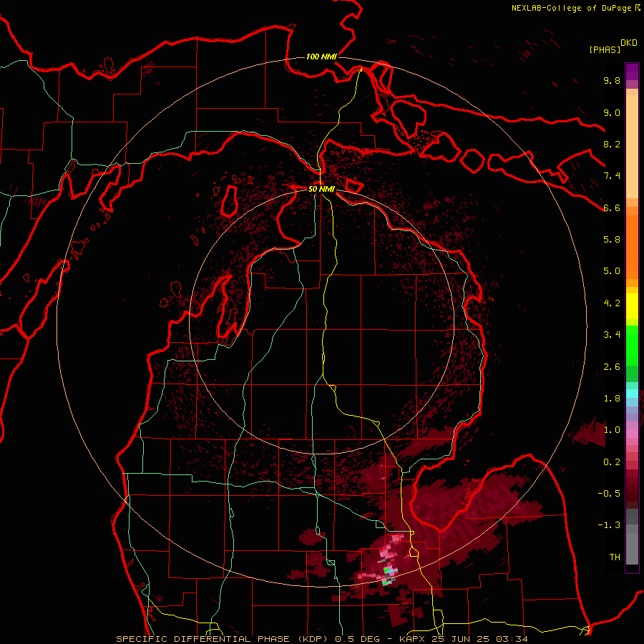
Task: Click the 5.0 scale value
Action: 612,271
